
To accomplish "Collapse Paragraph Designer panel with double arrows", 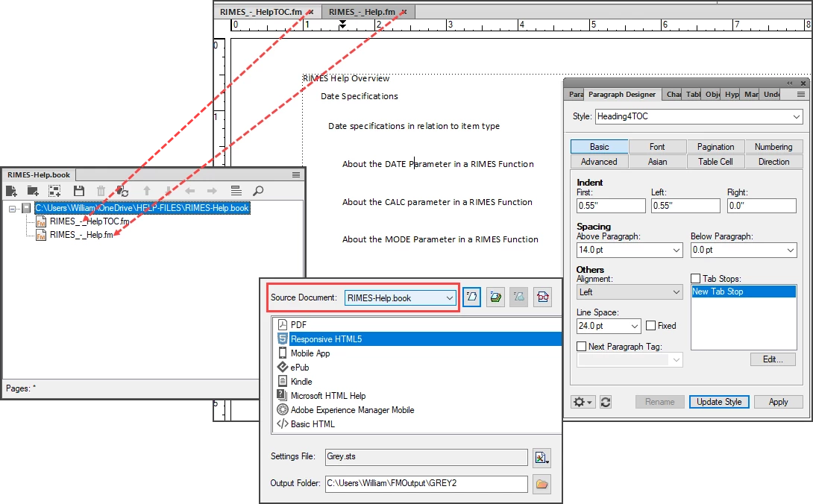I will click(x=790, y=83).
